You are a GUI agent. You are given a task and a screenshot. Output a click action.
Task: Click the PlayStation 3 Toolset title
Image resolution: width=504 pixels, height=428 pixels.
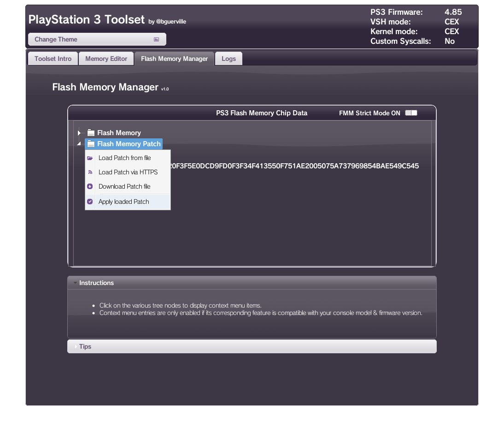[x=87, y=20]
